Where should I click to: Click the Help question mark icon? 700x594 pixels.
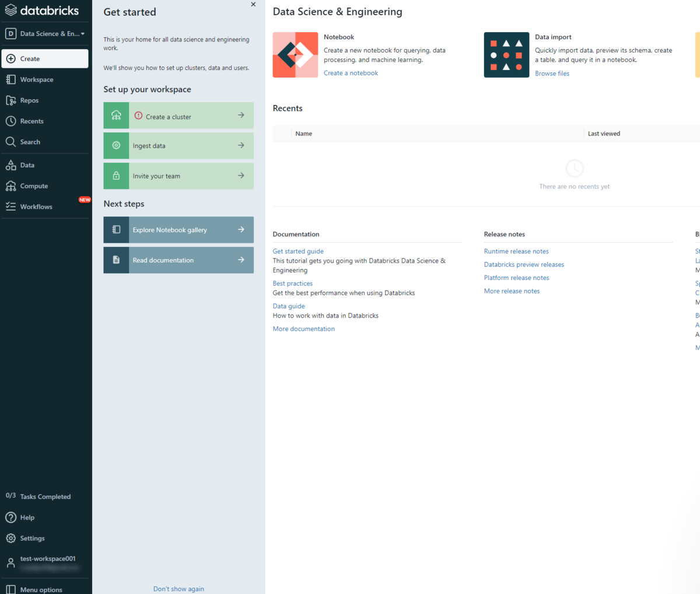tap(10, 518)
